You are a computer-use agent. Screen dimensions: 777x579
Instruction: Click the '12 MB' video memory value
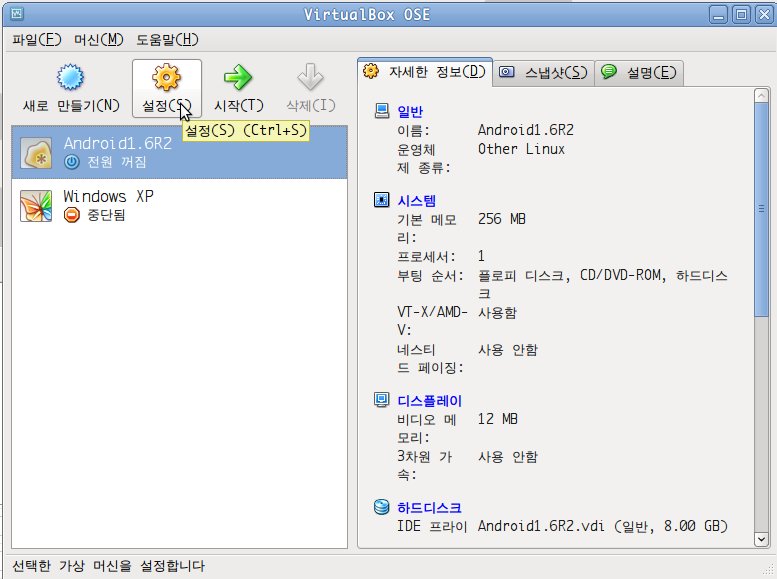click(498, 419)
